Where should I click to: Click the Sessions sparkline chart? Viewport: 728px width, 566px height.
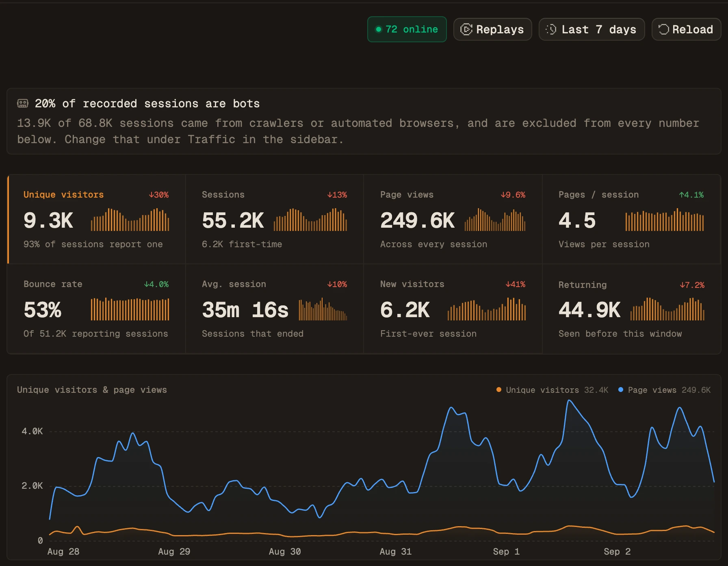click(311, 220)
